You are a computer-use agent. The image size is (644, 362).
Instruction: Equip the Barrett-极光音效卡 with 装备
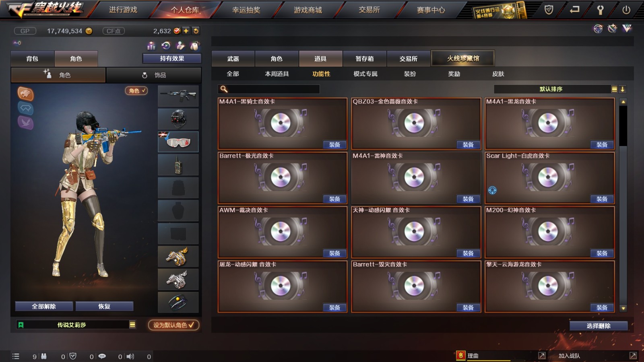(x=334, y=199)
